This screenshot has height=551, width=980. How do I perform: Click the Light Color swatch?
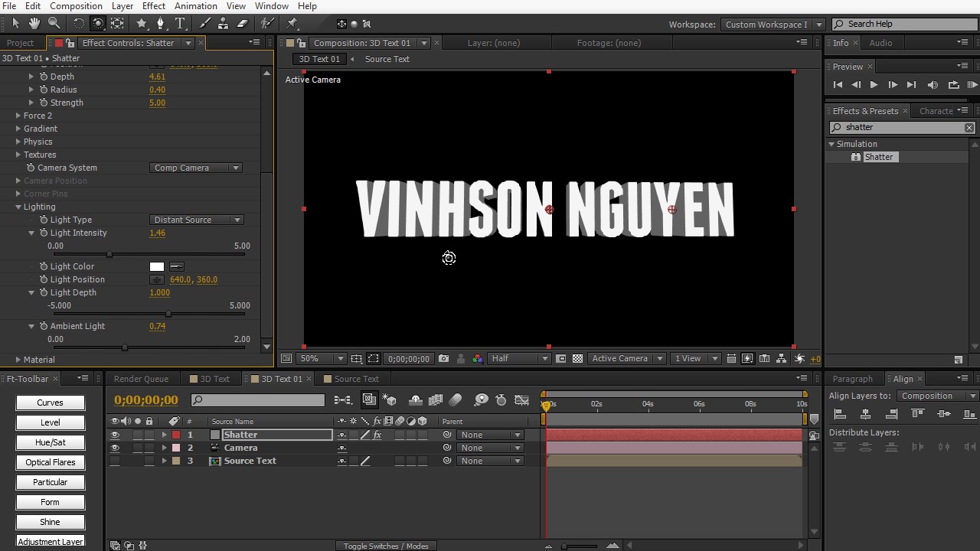pyautogui.click(x=157, y=266)
